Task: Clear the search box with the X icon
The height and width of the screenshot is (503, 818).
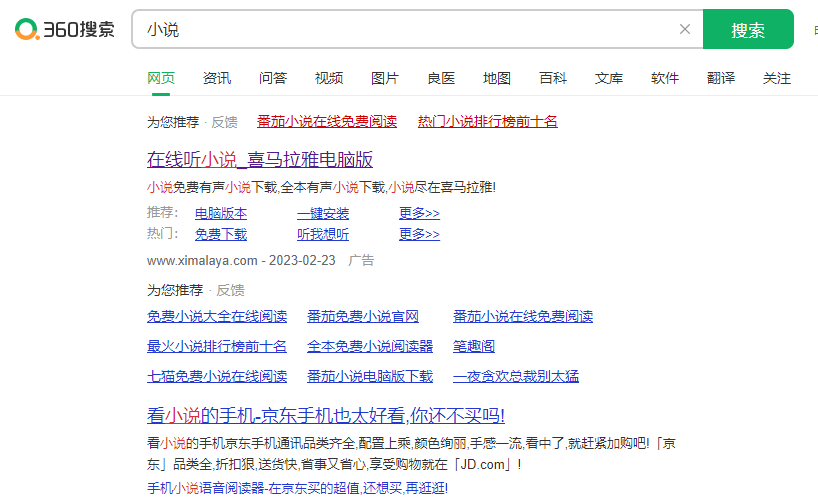Action: pyautogui.click(x=685, y=29)
